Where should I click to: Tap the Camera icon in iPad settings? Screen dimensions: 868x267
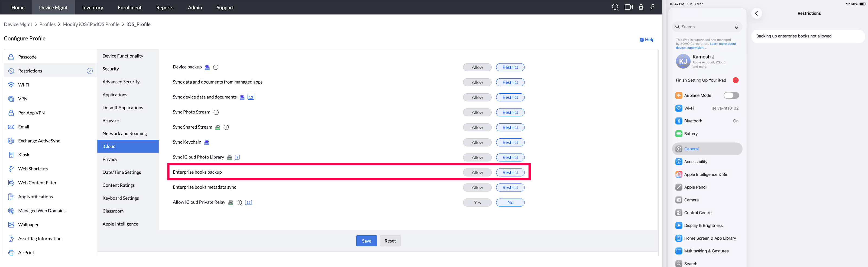click(x=679, y=200)
